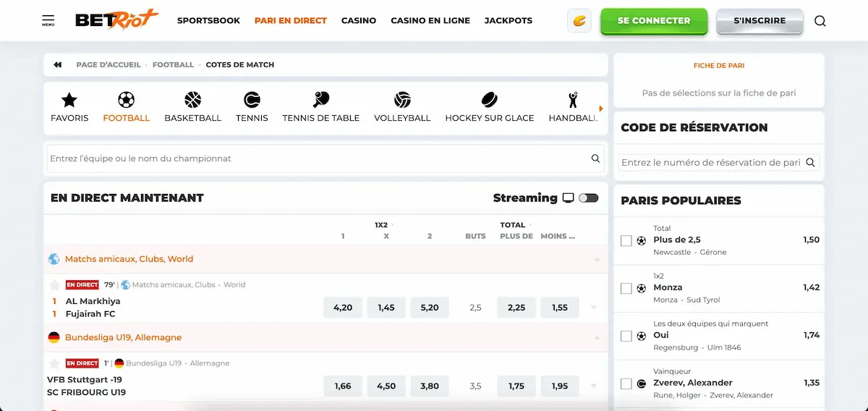The image size is (868, 411).
Task: Click the BetRiot logo
Action: click(x=116, y=20)
